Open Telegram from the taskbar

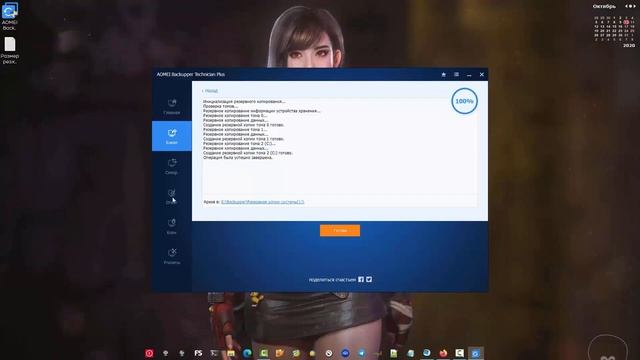tap(361, 353)
